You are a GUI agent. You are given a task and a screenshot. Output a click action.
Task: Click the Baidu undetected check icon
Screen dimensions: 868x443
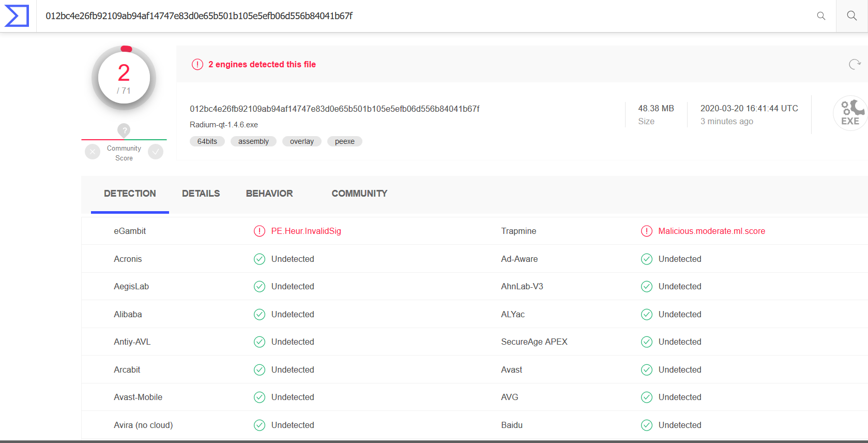point(647,425)
